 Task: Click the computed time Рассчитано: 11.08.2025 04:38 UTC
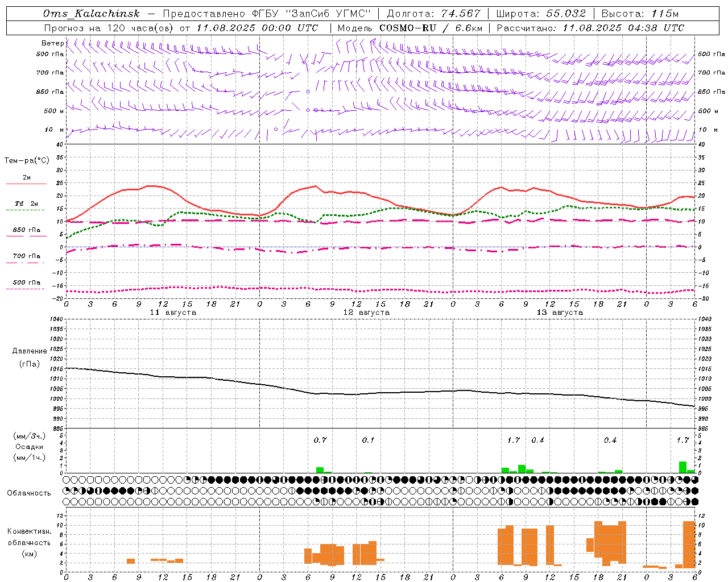pos(590,28)
